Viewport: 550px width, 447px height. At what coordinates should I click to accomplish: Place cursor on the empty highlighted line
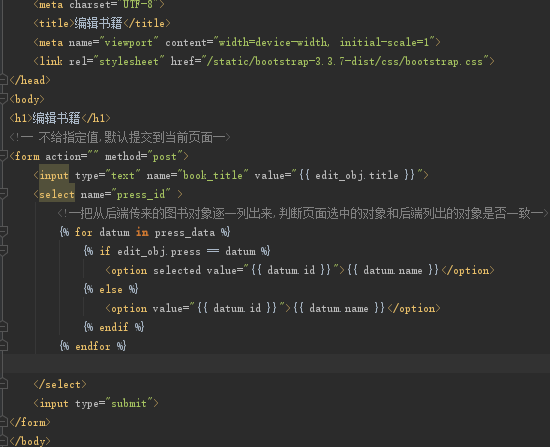pyautogui.click(x=277, y=363)
